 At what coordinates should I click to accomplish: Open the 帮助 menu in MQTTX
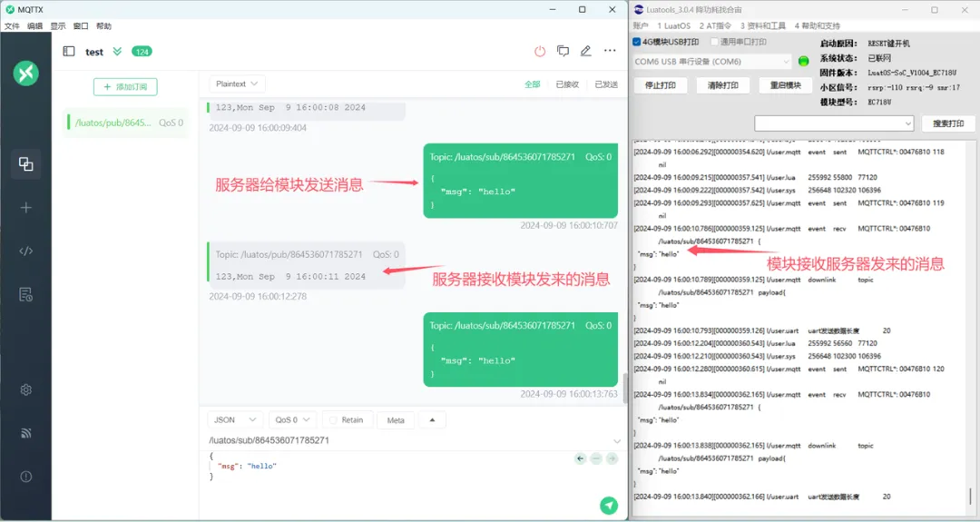point(103,26)
